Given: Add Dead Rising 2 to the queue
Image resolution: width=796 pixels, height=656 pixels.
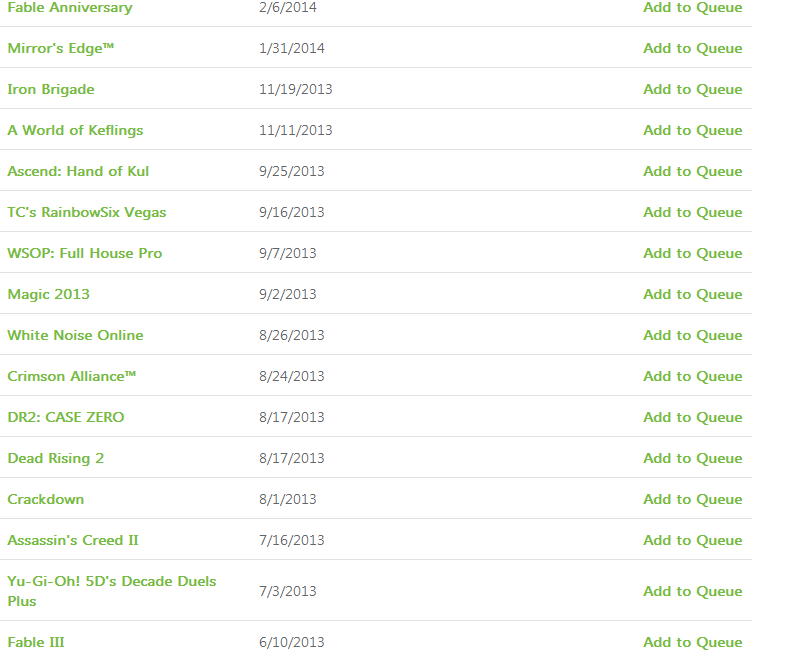Looking at the screenshot, I should click(x=692, y=458).
